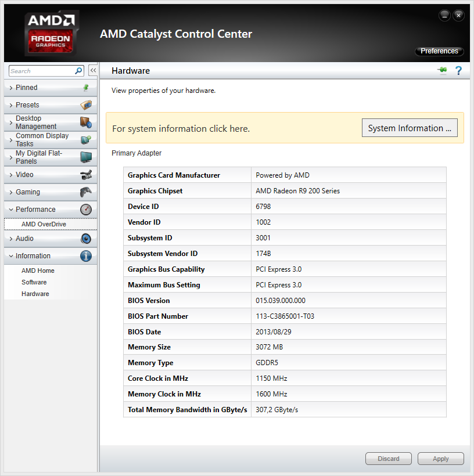The image size is (474, 476).
Task: Click the search magnifier icon
Action: [x=79, y=71]
